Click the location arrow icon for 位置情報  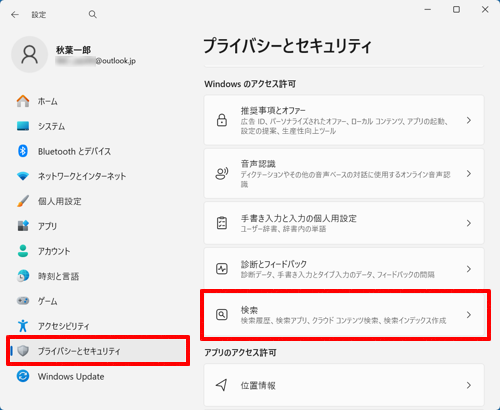[222, 385]
